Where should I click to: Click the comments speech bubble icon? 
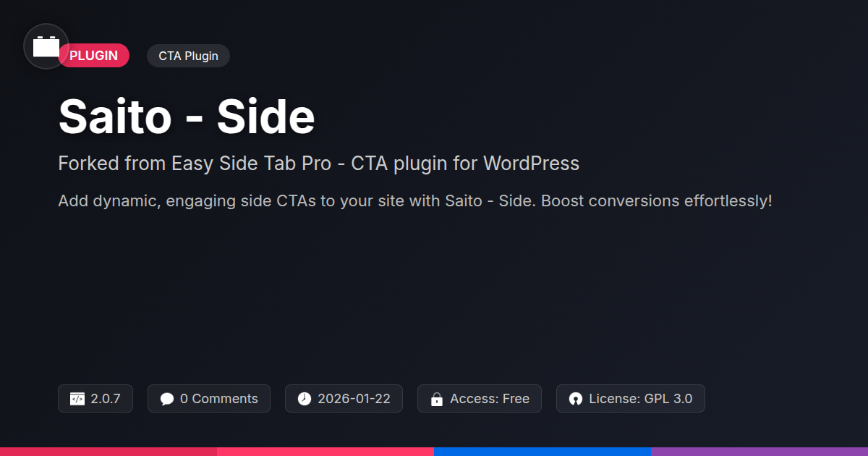tap(167, 399)
